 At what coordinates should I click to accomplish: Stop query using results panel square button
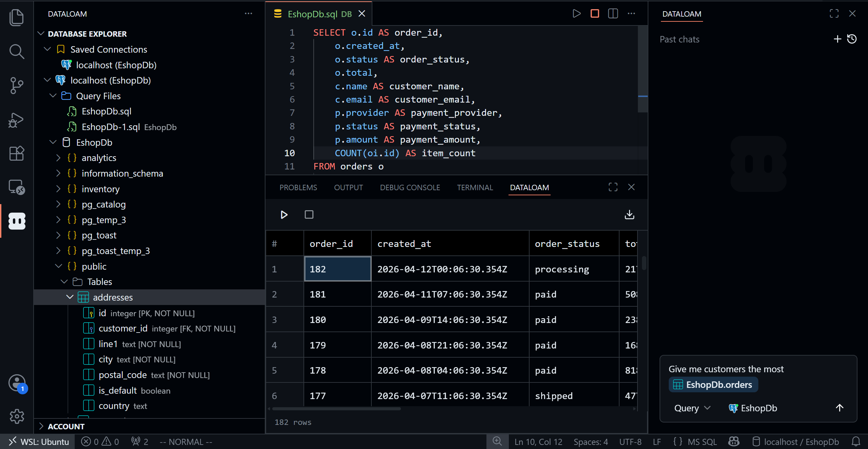(309, 215)
